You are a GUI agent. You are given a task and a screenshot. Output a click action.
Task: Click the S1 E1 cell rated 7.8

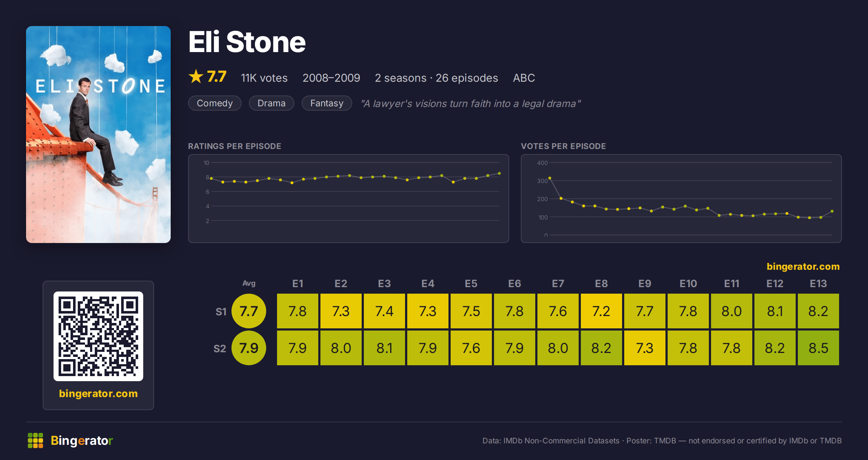click(298, 311)
